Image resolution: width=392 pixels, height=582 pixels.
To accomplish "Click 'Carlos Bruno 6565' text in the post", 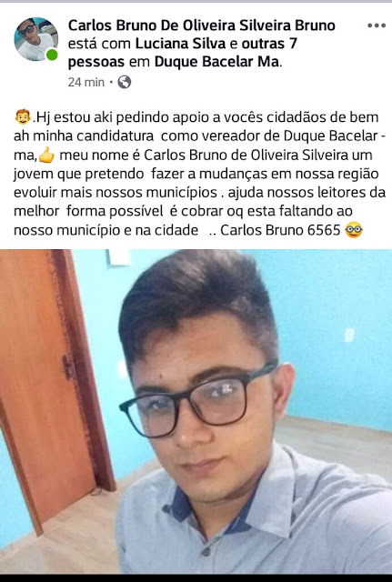I will 280,230.
